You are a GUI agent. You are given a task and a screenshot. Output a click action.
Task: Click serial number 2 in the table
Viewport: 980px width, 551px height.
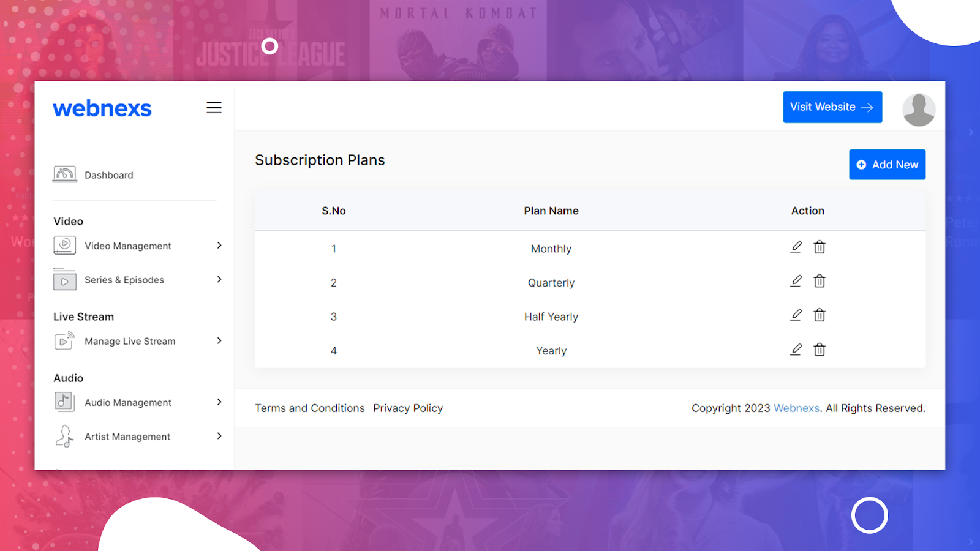pyautogui.click(x=334, y=283)
